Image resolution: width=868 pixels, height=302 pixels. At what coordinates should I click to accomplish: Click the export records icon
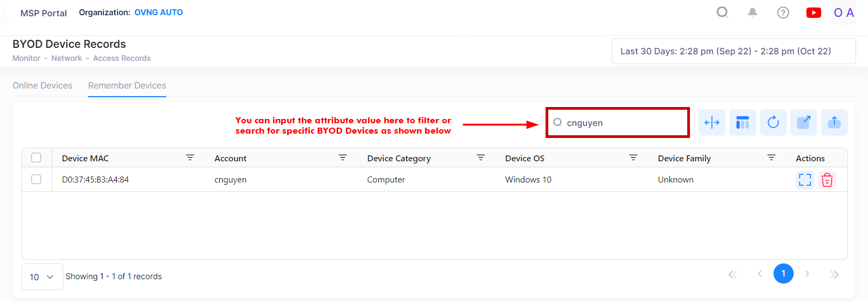(803, 123)
